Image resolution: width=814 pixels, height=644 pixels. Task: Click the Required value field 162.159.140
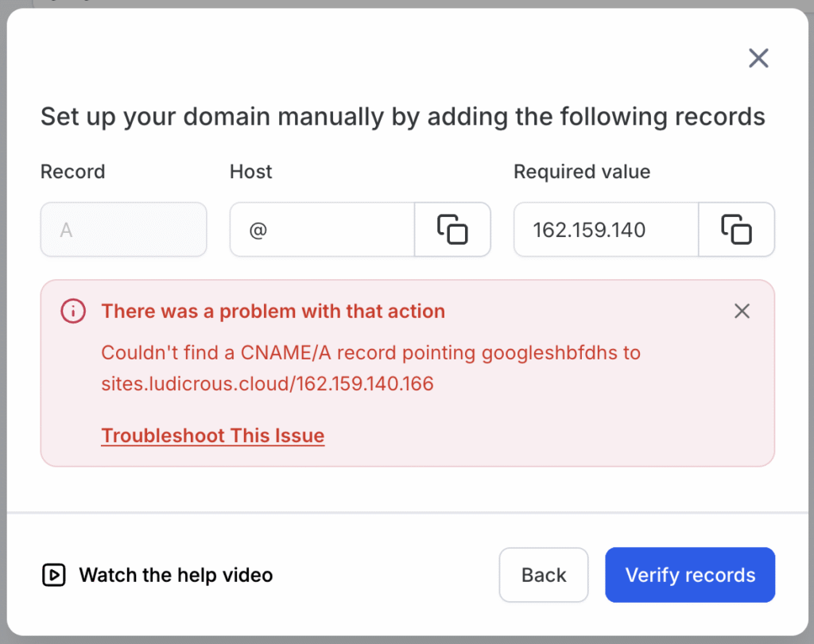tap(606, 230)
